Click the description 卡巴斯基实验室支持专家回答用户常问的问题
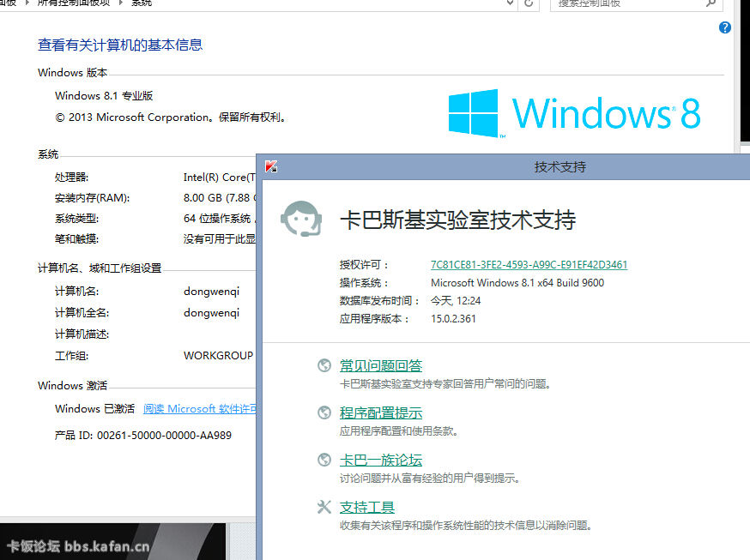Viewport: 750px width, 560px height. pyautogui.click(x=445, y=383)
